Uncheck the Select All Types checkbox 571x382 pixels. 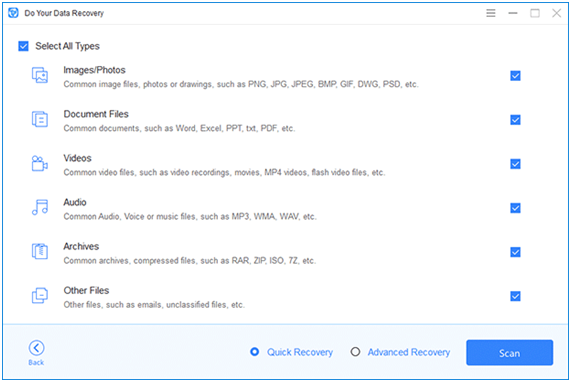coord(23,46)
